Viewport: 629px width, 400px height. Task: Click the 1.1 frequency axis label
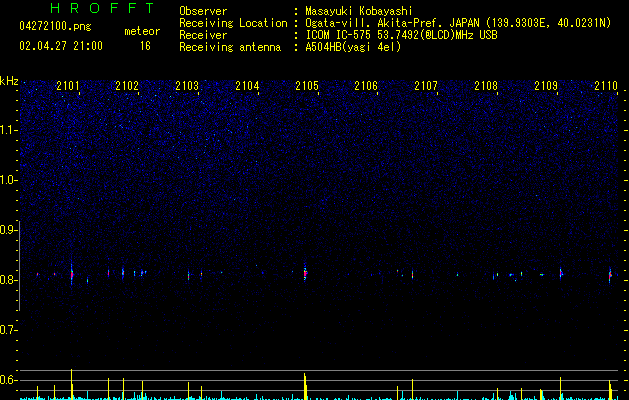tap(8, 130)
